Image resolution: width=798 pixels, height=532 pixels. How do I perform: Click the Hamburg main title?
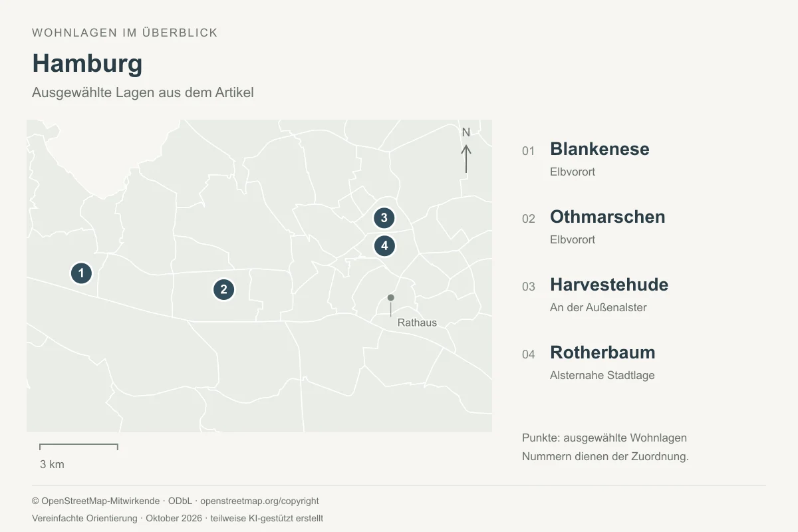[87, 63]
